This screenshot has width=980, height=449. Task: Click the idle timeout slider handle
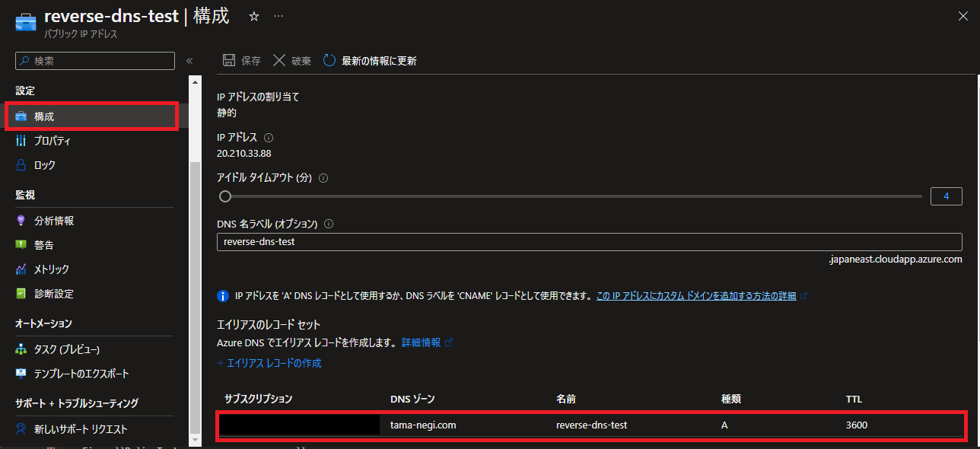224,196
